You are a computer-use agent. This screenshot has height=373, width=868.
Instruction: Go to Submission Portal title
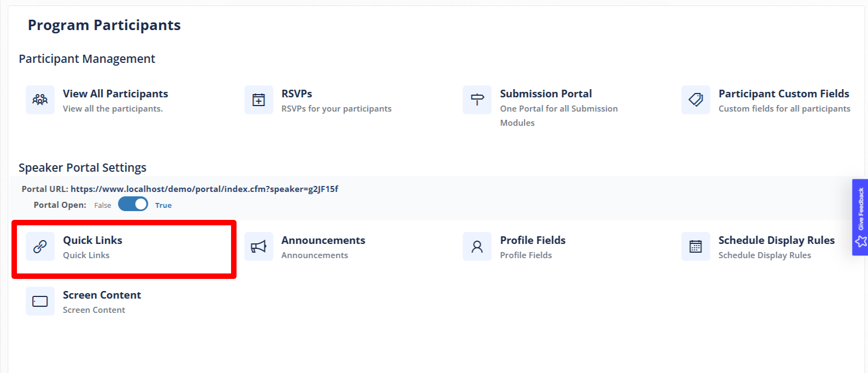pyautogui.click(x=546, y=94)
